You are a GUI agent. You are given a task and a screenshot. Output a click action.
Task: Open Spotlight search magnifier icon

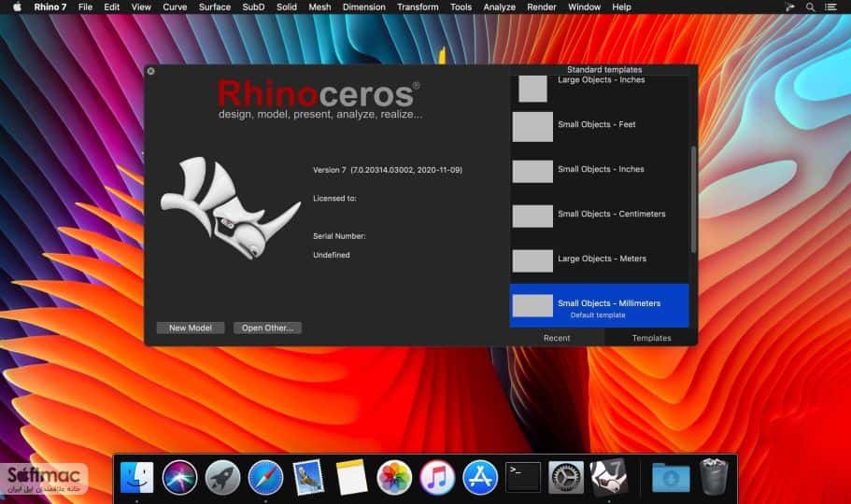pos(810,7)
